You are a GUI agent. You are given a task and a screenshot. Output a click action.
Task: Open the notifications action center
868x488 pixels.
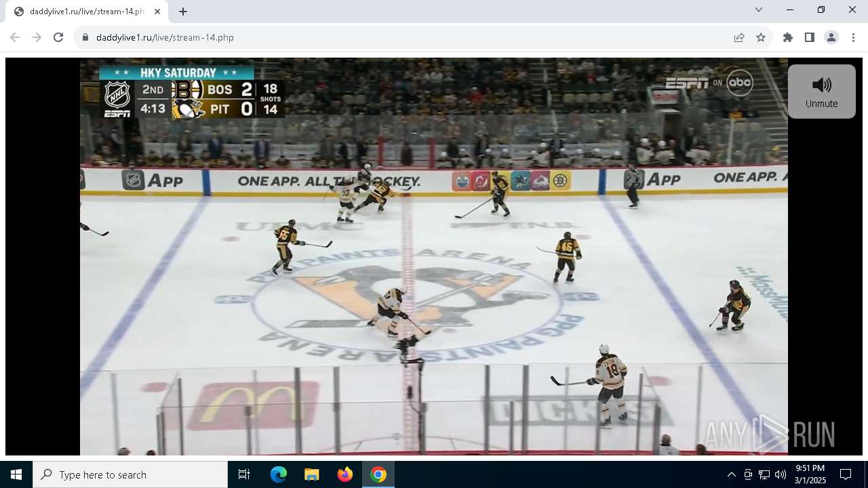click(x=846, y=474)
